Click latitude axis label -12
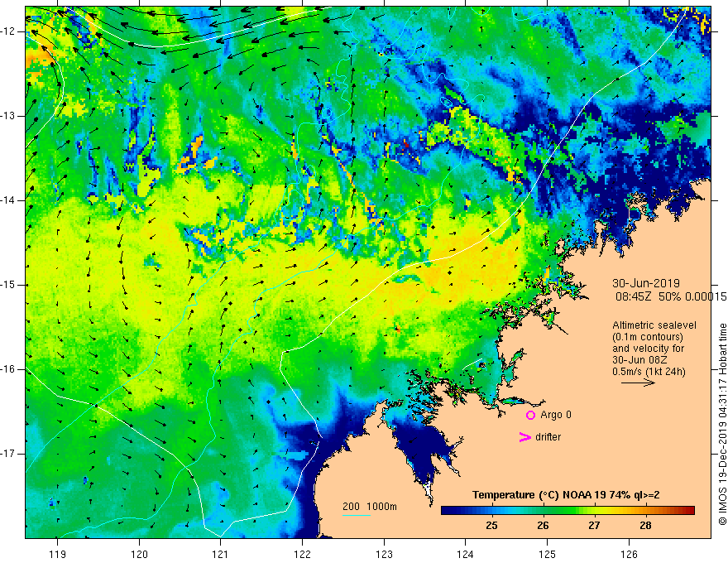728x563 pixels. [x=8, y=31]
